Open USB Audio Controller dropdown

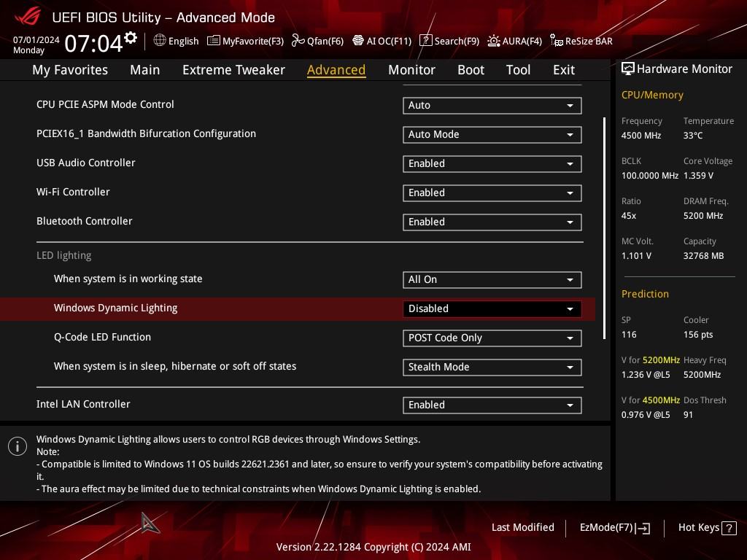(492, 163)
